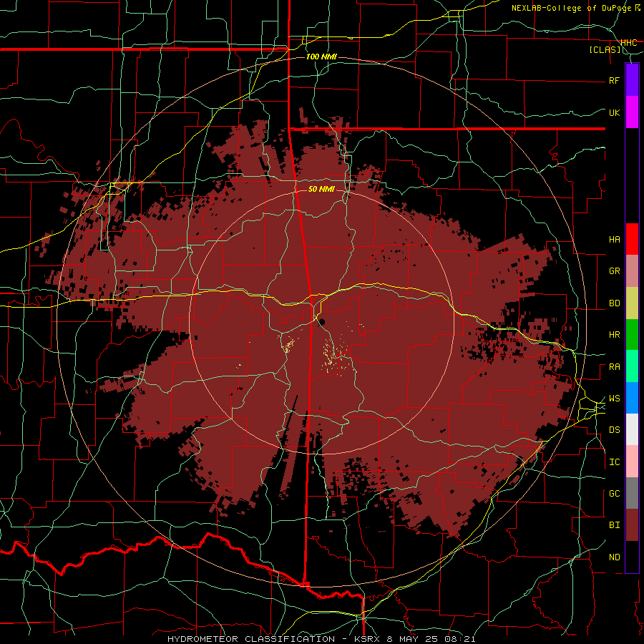This screenshot has width=644, height=644.
Task: Click the black radar site dot at center
Action: (x=321, y=321)
